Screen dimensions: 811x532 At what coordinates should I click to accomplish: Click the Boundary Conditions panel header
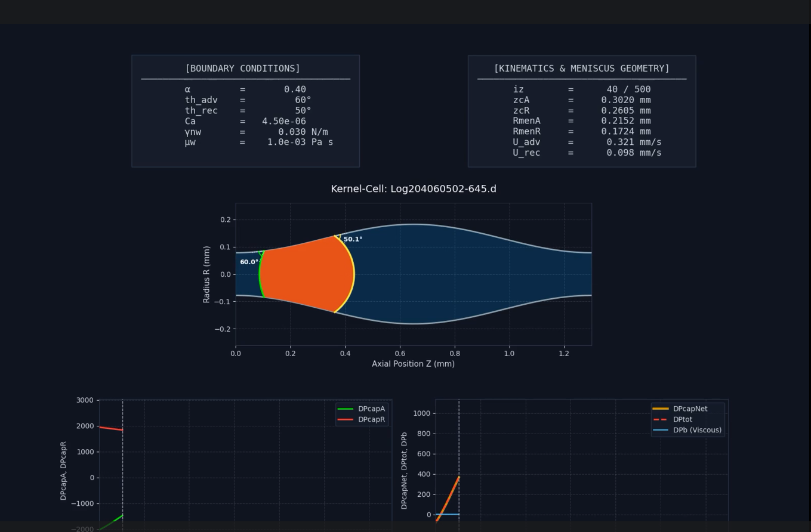243,69
